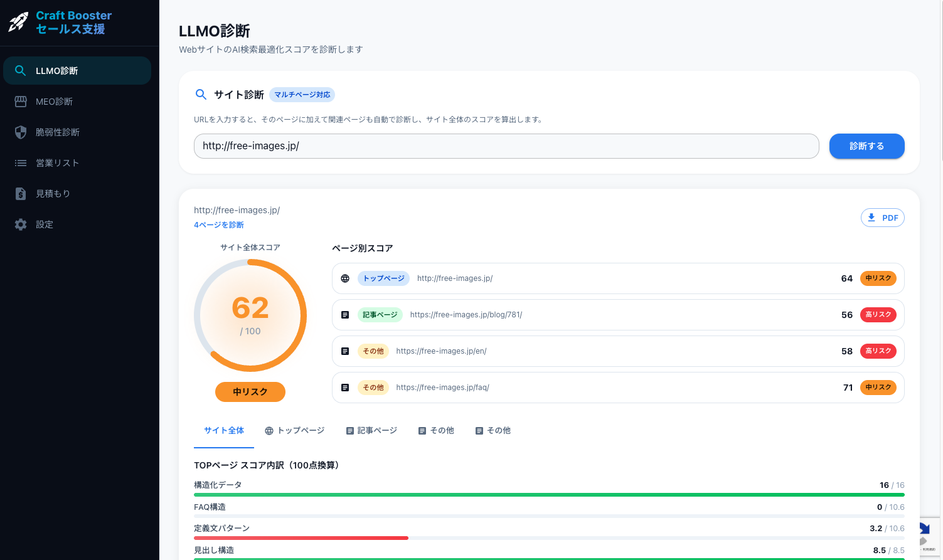
Task: Open MEO診断 via its storefront icon
Action: [x=21, y=101]
